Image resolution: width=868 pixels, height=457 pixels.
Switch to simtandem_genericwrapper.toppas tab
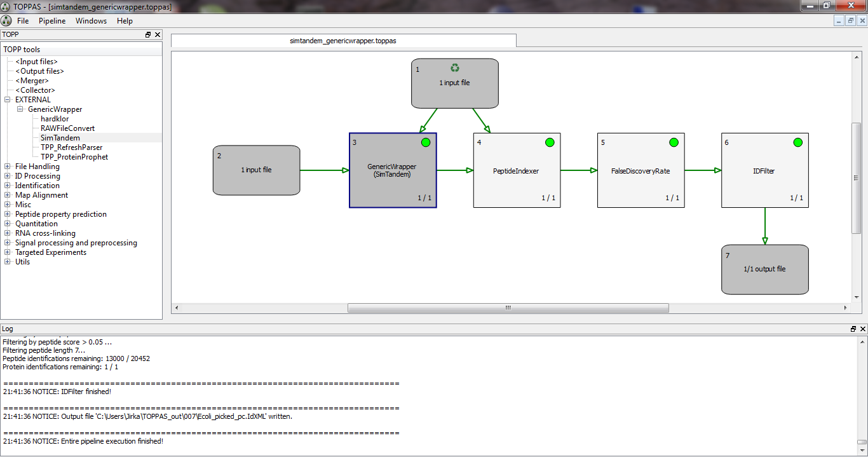click(343, 41)
